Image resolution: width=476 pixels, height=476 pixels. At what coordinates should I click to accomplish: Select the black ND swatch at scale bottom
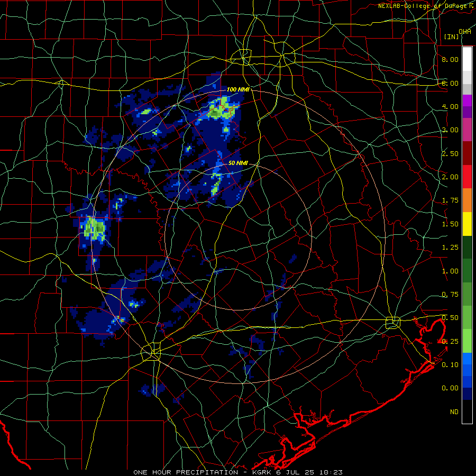click(467, 411)
